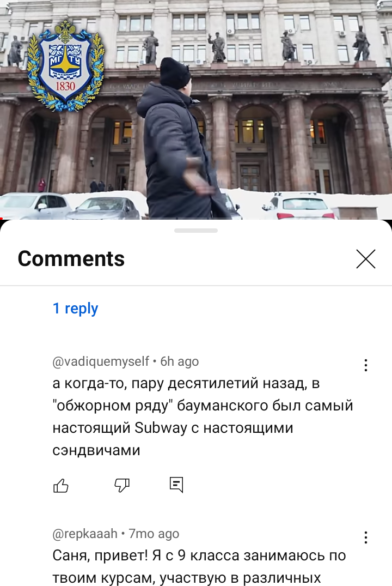Select the Comments header title
Viewport: 392px width, 586px height.
pyautogui.click(x=71, y=258)
